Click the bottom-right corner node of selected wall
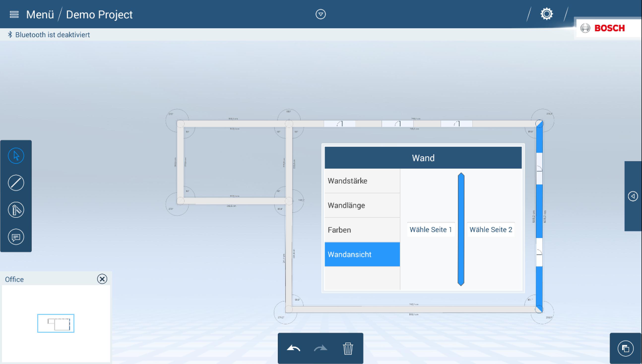The height and width of the screenshot is (364, 642). (x=539, y=309)
